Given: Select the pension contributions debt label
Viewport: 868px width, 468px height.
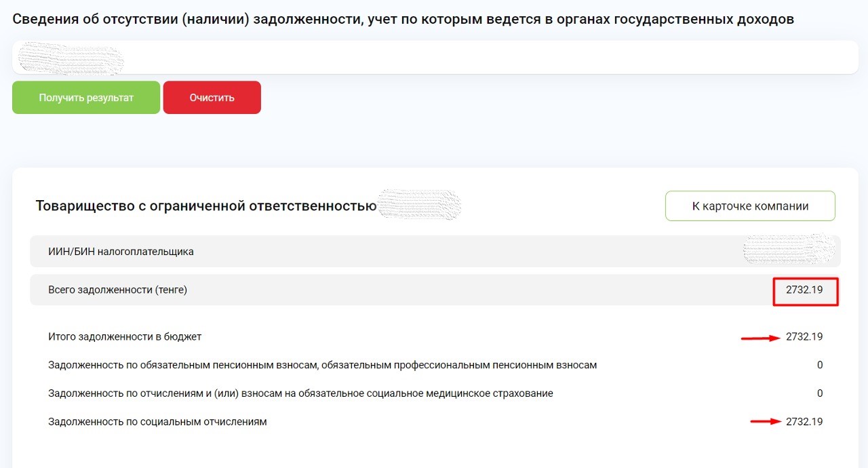Looking at the screenshot, I should (x=322, y=365).
